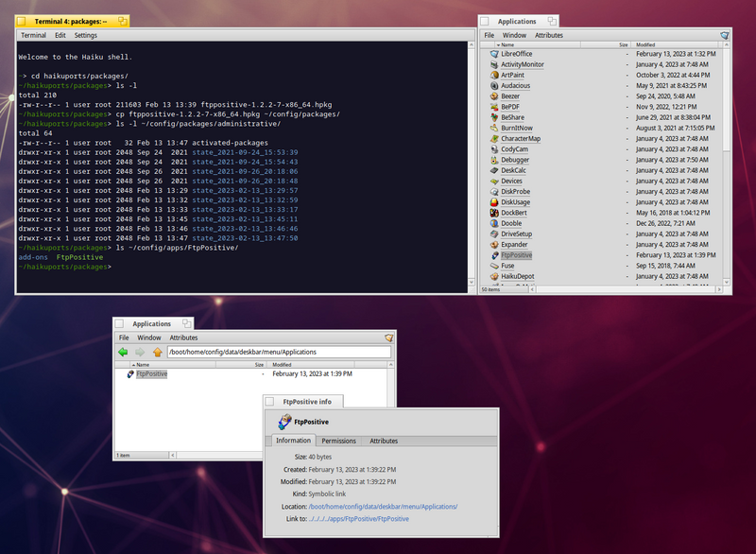Click the DockBert app icon
Image resolution: width=756 pixels, height=554 pixels.
[x=494, y=213]
